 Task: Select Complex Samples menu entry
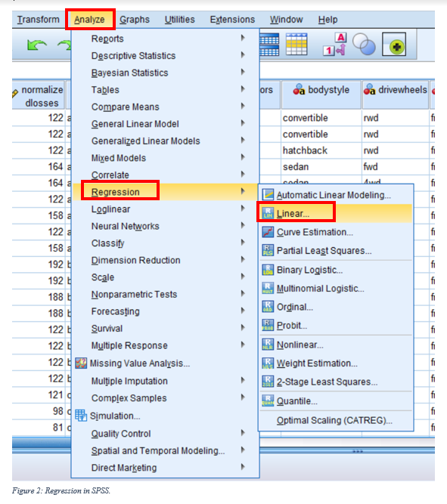pos(165,398)
